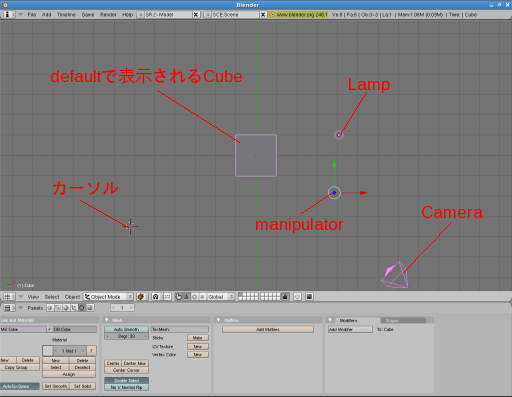Viewport: 512px width, 397px height.
Task: Toggle the 3D manipulator hand icon
Action: (x=179, y=297)
